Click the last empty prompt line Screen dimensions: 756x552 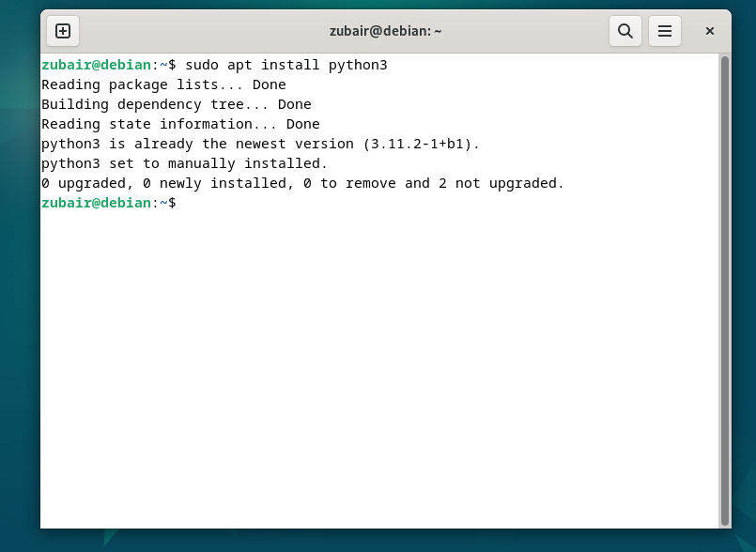[109, 203]
